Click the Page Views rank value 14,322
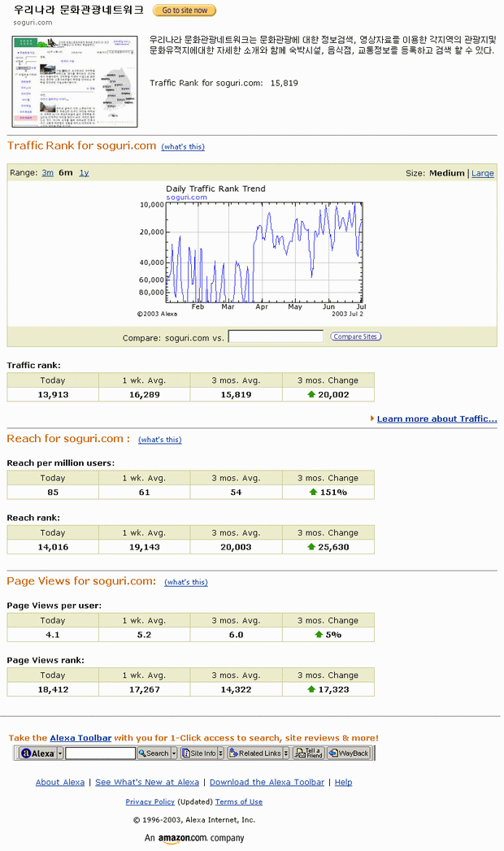This screenshot has height=851, width=504. [236, 689]
